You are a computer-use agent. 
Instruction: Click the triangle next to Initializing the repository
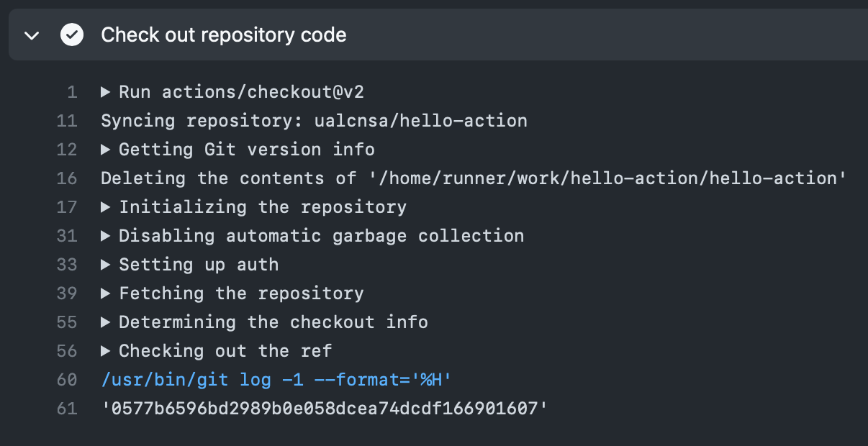(x=107, y=206)
